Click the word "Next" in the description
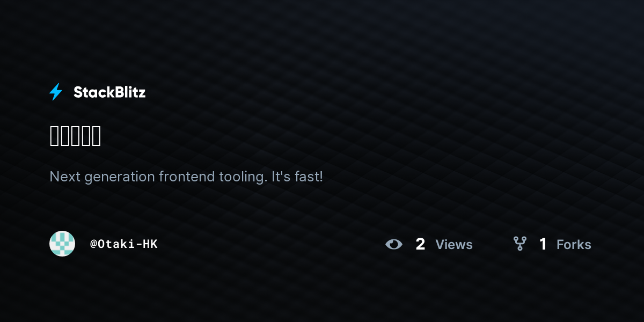644x322 pixels. (65, 176)
